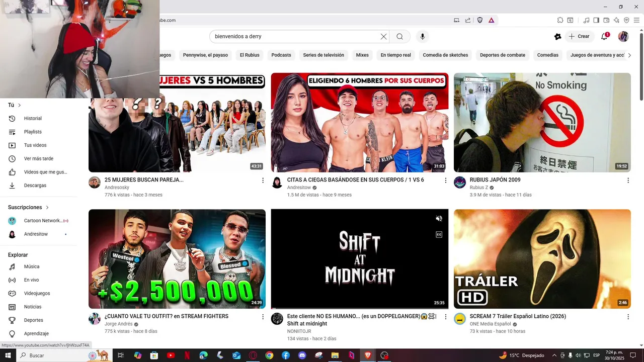Open Videojuegos in Explorar
The height and width of the screenshot is (362, 644).
click(x=38, y=294)
